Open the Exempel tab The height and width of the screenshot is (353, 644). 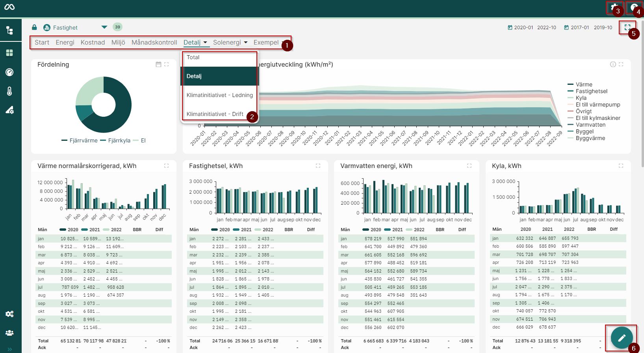pyautogui.click(x=266, y=42)
